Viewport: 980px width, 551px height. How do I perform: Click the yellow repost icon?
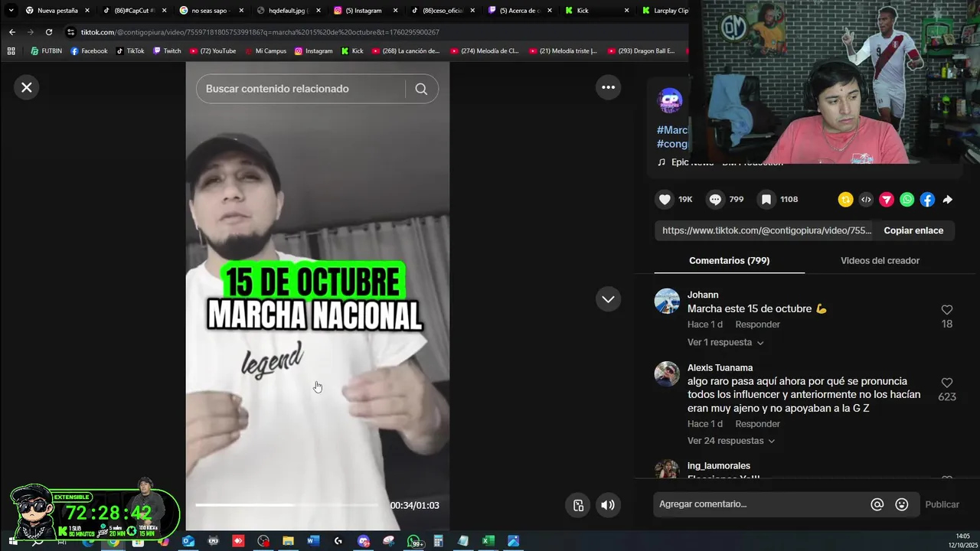(845, 200)
